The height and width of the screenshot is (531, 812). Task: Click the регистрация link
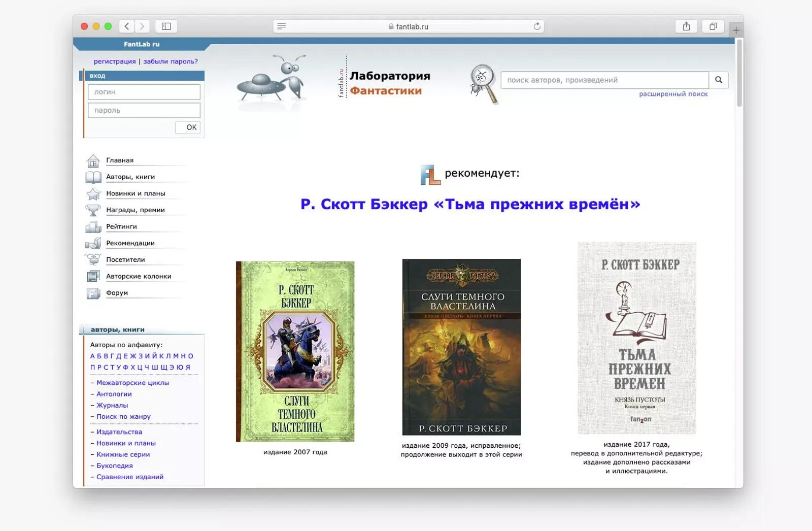coord(115,61)
